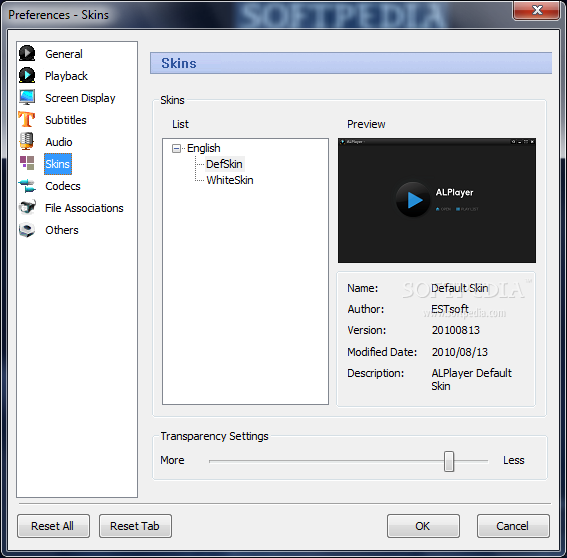Screen dimensions: 567x558
Task: Select the DefSkin skin
Action: click(224, 164)
